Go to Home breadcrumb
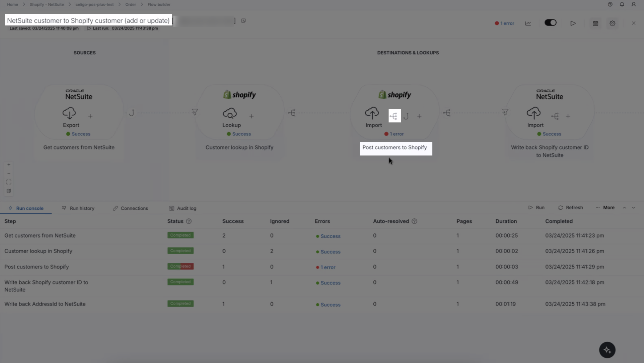644x363 pixels. (12, 5)
